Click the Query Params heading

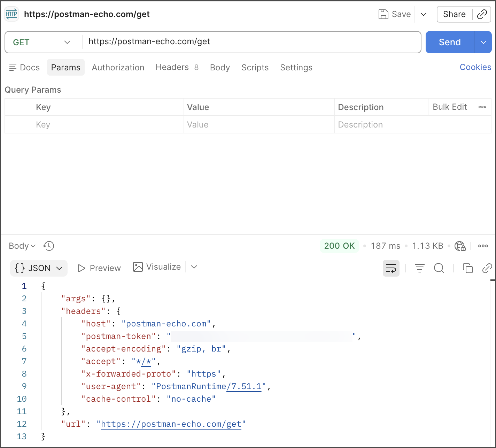coord(33,90)
